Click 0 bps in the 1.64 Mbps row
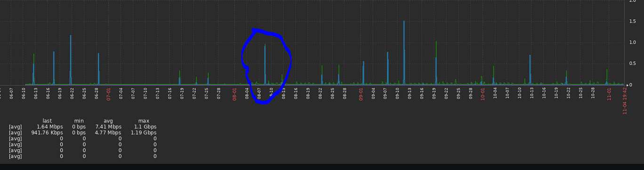The image size is (644, 170). [x=79, y=127]
